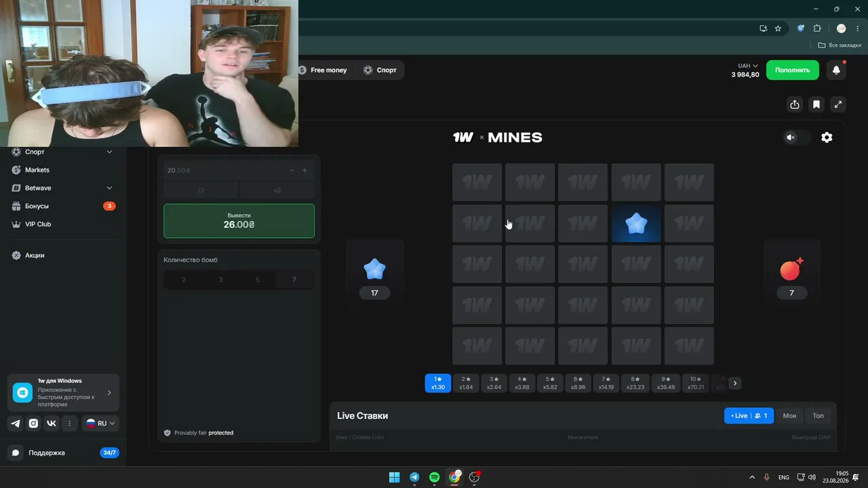Select the Live bets tab
The image size is (868, 488).
[x=749, y=415]
